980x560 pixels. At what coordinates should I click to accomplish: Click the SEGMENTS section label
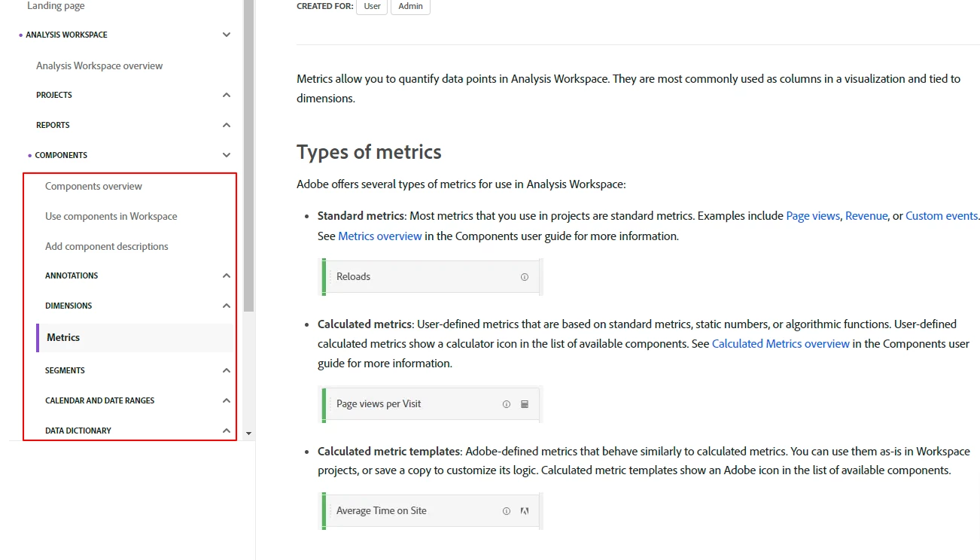point(65,370)
